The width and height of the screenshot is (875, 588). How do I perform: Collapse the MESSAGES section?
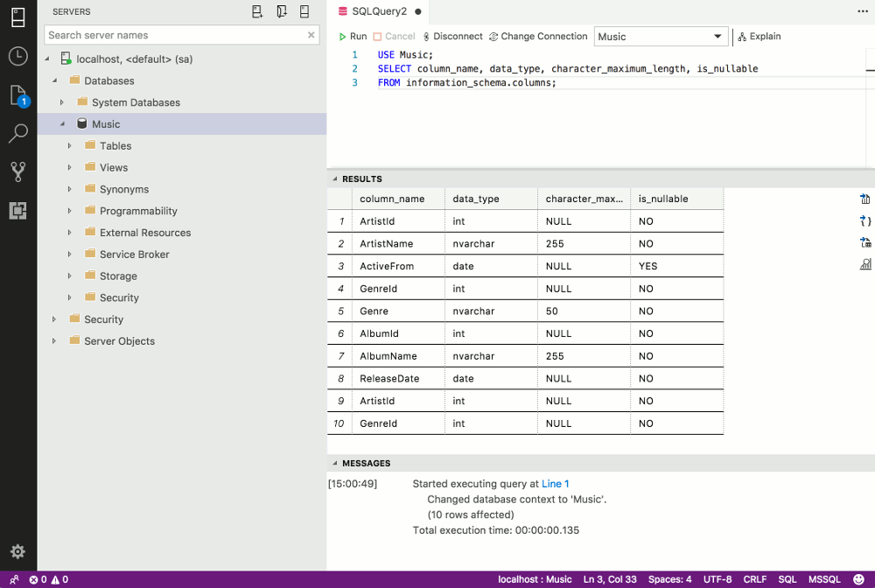[333, 463]
